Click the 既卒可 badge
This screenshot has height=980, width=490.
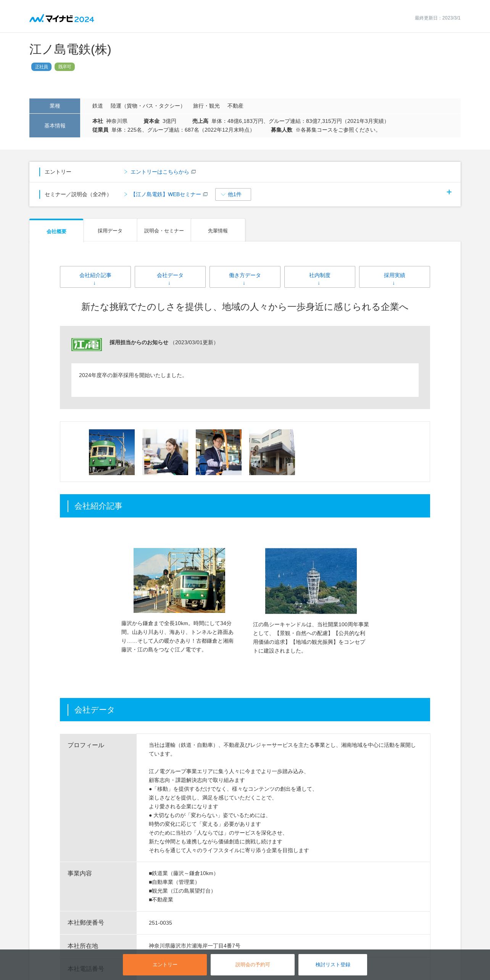coord(64,67)
